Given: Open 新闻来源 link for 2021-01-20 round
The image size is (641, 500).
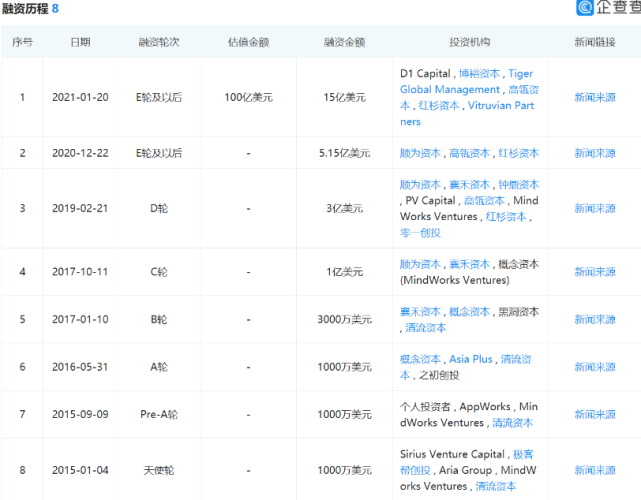Looking at the screenshot, I should (x=595, y=97).
